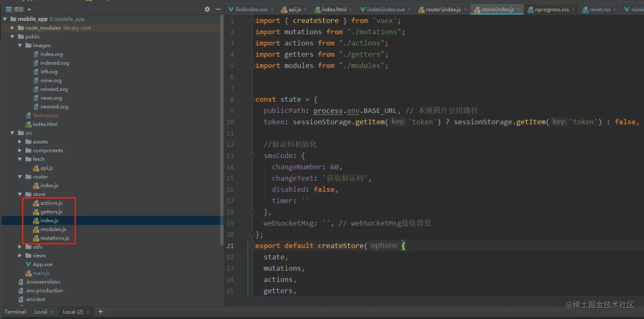Click the .env.production file icon
644x319 pixels.
click(21, 290)
